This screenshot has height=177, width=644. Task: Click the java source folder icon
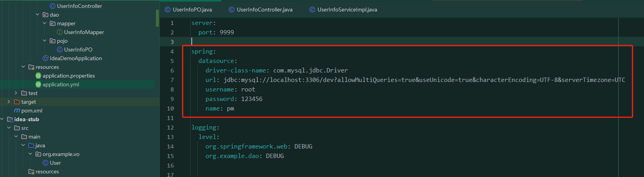tap(31, 145)
